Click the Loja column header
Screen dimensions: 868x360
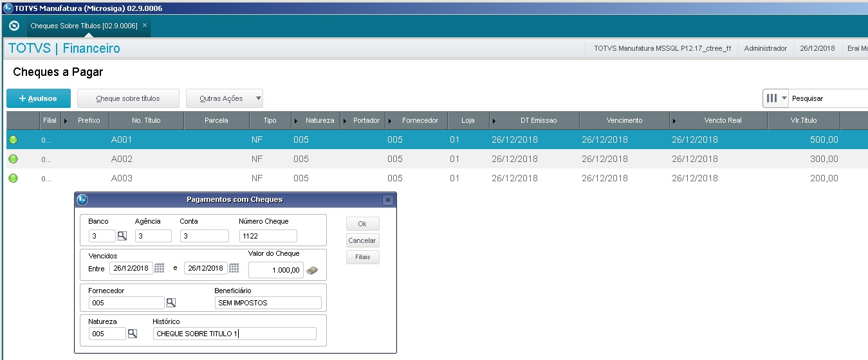coord(468,120)
